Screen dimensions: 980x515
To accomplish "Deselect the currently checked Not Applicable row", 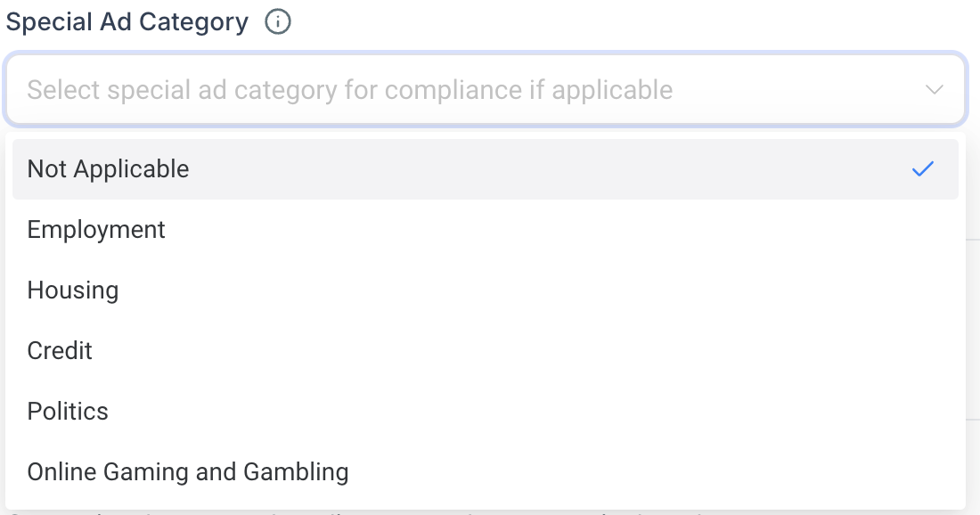I will coord(486,169).
